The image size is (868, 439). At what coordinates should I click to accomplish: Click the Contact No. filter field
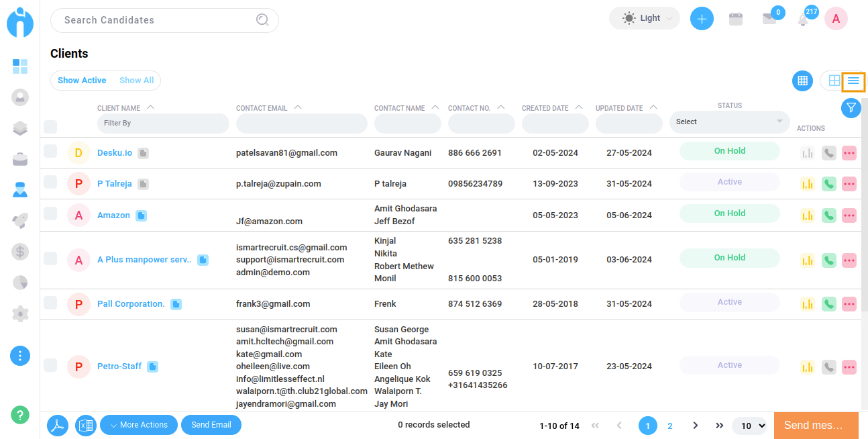tap(482, 124)
